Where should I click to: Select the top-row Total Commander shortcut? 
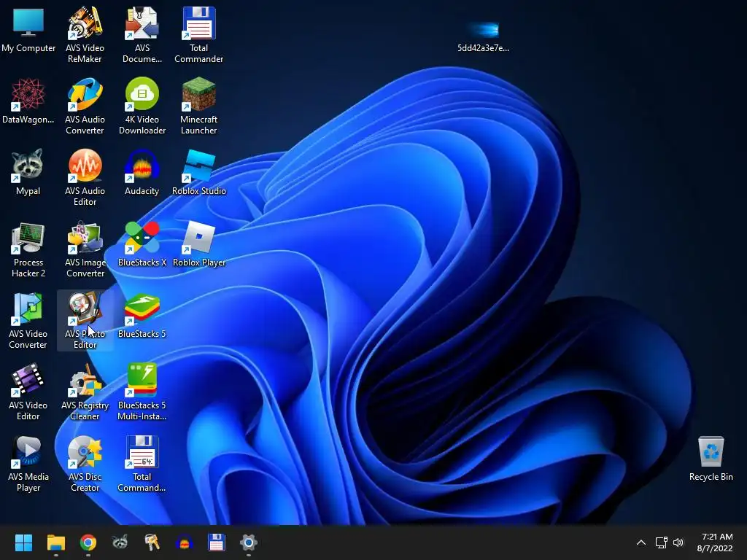tap(198, 35)
